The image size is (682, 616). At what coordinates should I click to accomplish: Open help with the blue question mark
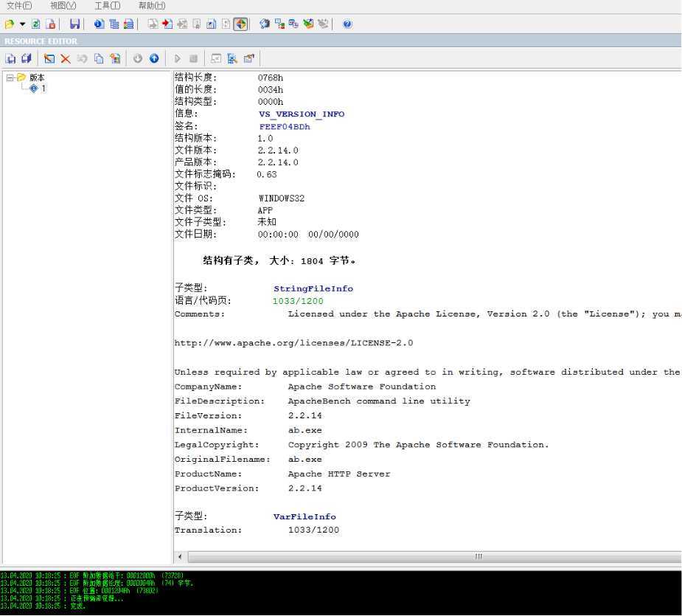(347, 24)
